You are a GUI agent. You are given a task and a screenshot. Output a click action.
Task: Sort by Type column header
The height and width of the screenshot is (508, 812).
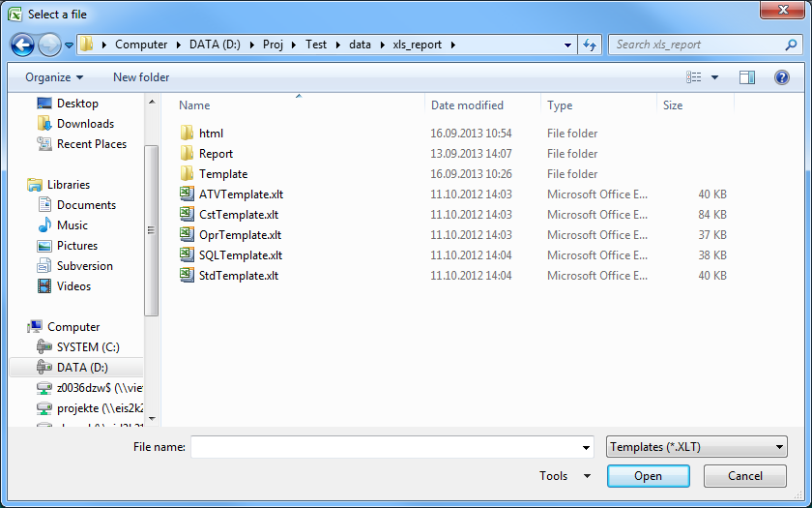(560, 105)
